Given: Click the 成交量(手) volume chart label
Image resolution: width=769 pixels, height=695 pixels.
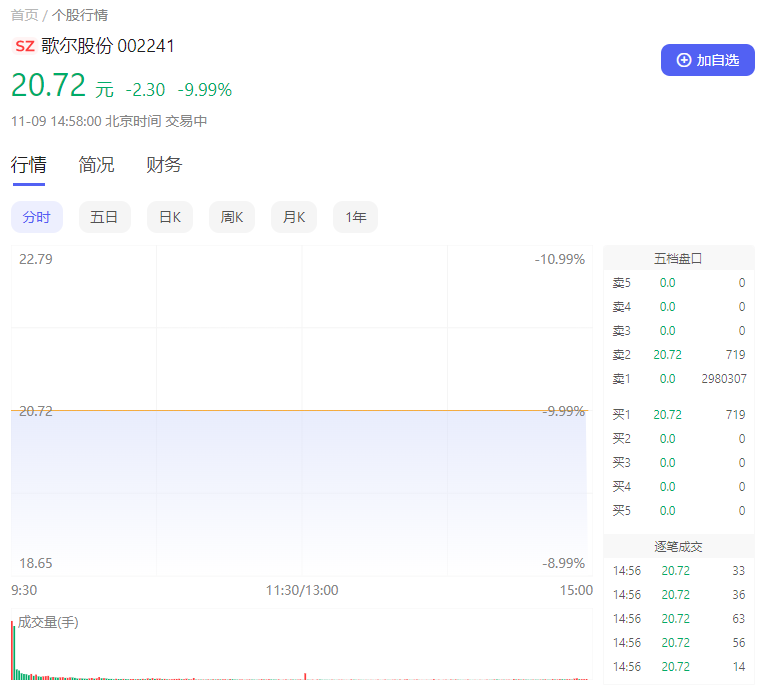Looking at the screenshot, I should coord(48,622).
